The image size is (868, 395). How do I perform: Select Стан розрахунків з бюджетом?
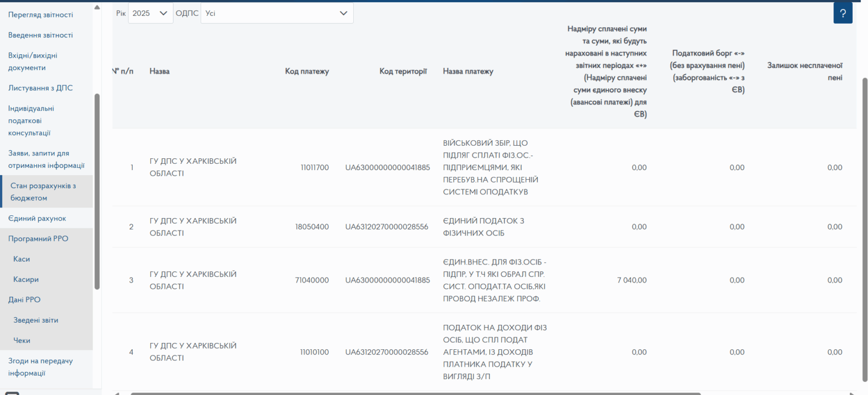click(x=43, y=192)
